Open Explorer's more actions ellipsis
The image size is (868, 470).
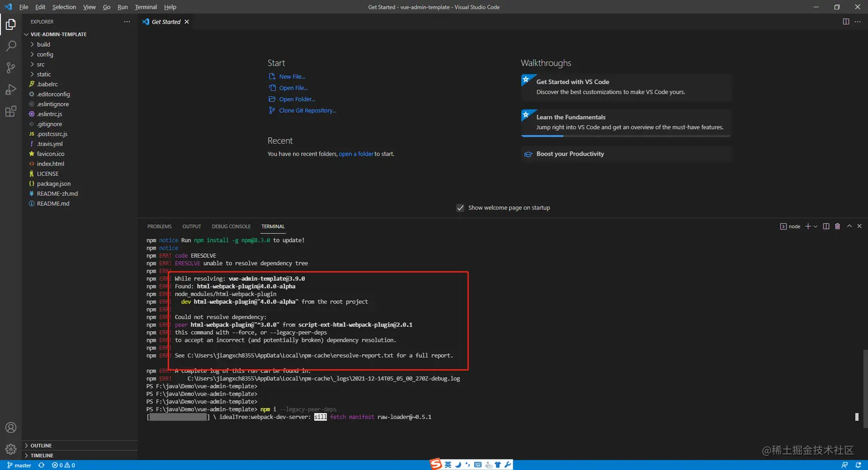point(127,22)
